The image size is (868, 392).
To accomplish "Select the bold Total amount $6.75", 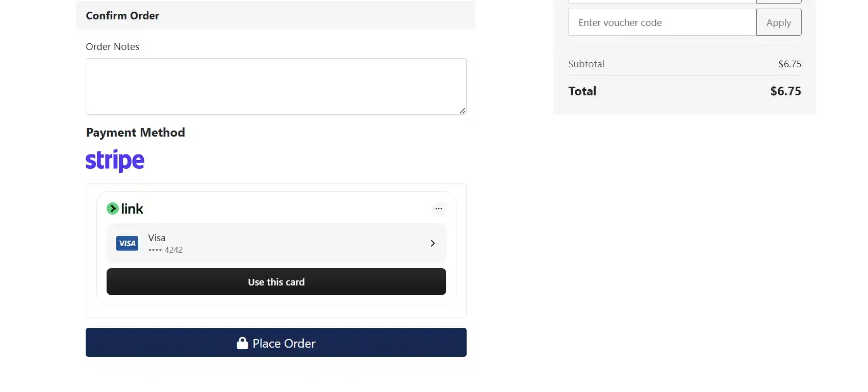I will [x=785, y=91].
